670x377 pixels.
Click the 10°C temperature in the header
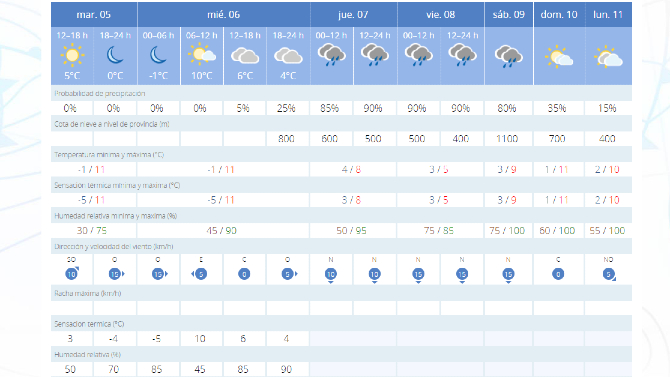tap(202, 76)
